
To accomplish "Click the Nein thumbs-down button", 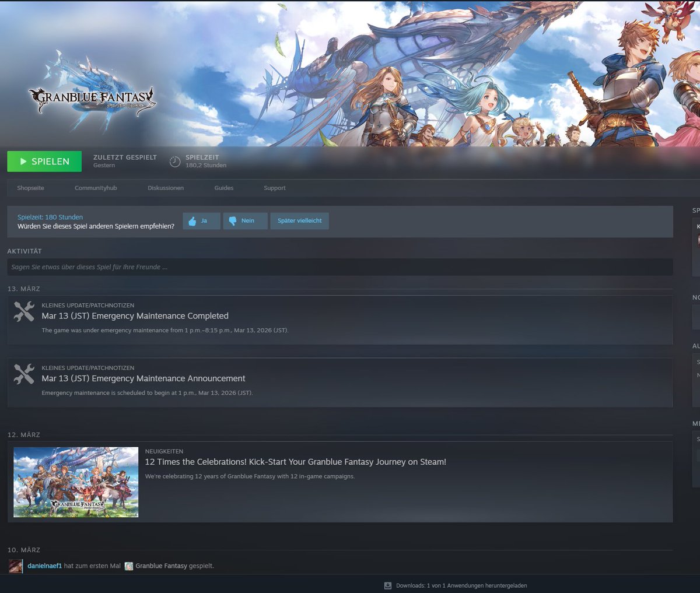I will point(246,221).
